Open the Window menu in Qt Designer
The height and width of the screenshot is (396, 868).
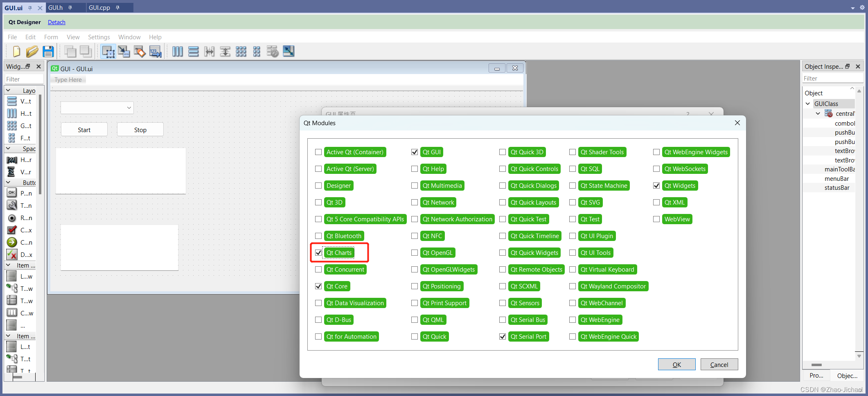129,37
